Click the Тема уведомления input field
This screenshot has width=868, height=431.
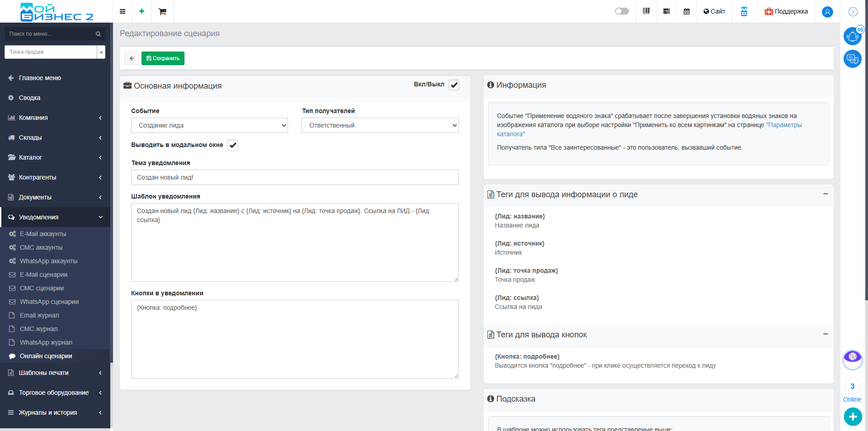pyautogui.click(x=295, y=177)
